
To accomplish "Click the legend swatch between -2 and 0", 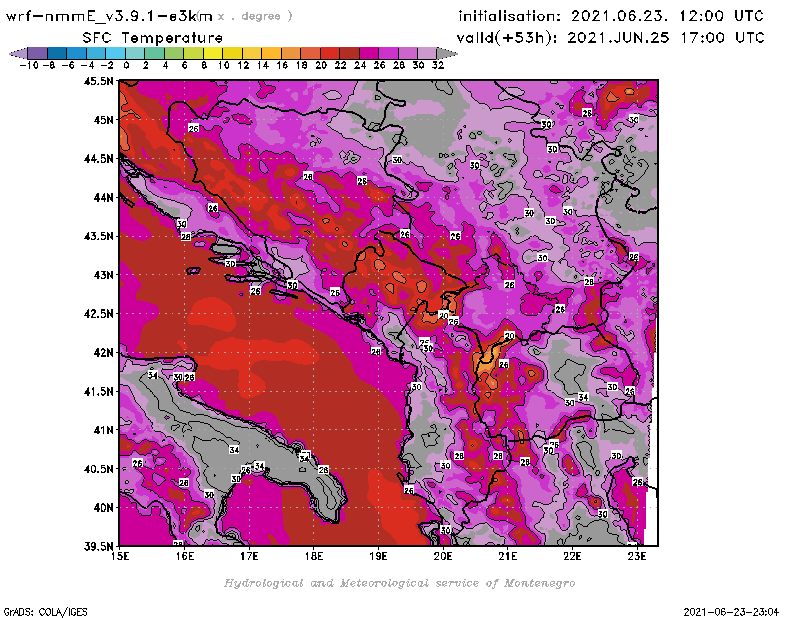I will (x=116, y=53).
